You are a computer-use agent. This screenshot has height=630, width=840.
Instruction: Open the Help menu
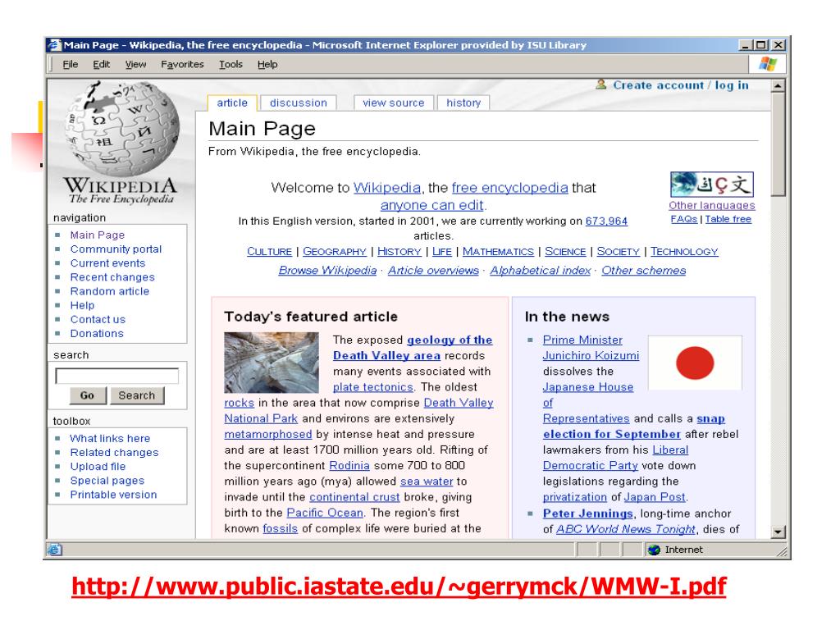point(267,64)
